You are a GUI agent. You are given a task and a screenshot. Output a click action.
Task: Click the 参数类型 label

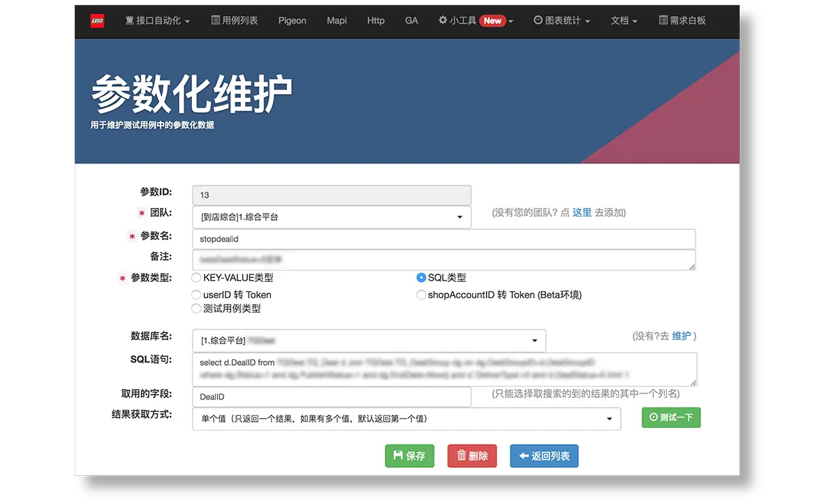152,278
